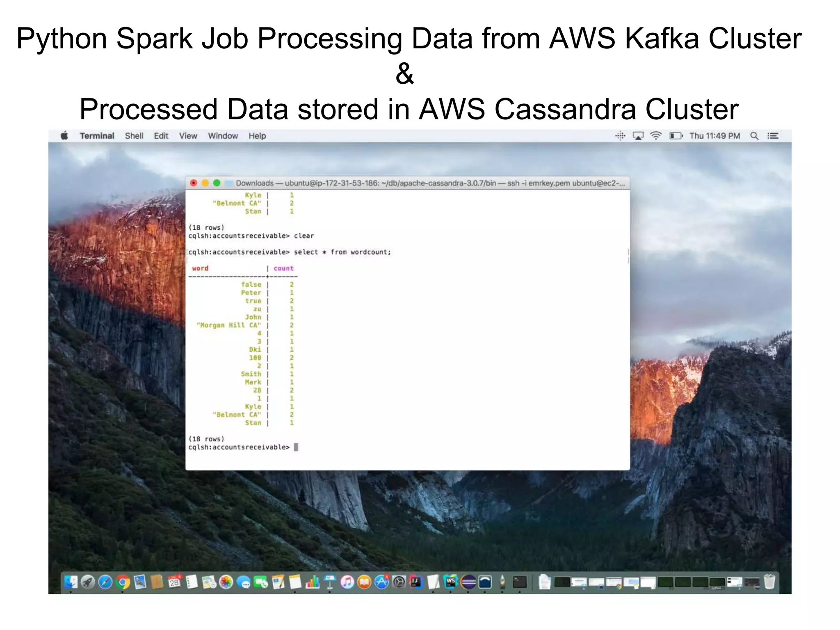This screenshot has height=630, width=840.
Task: Open Messages chat bubble icon in dock
Action: (x=244, y=582)
